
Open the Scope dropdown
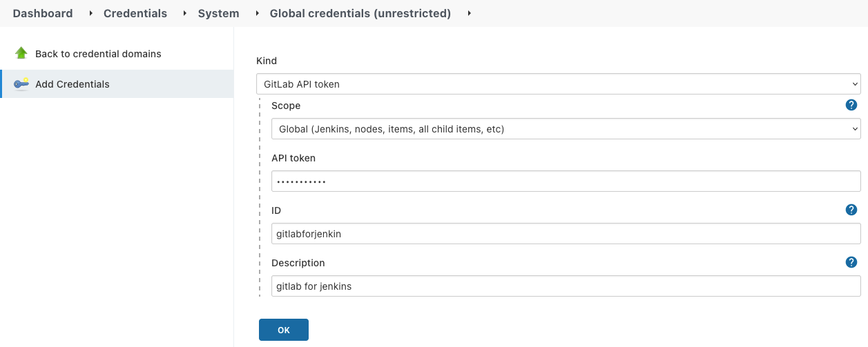[566, 129]
